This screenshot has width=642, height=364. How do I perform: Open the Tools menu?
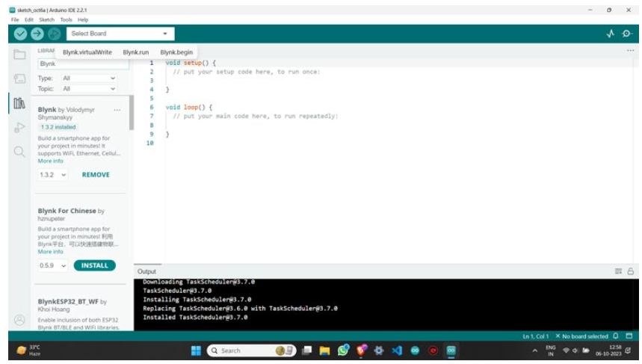(x=66, y=19)
